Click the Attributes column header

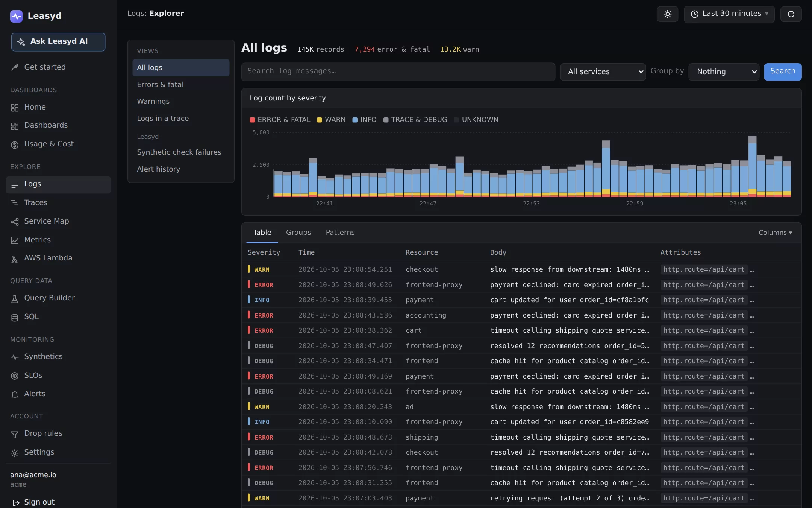pos(681,252)
